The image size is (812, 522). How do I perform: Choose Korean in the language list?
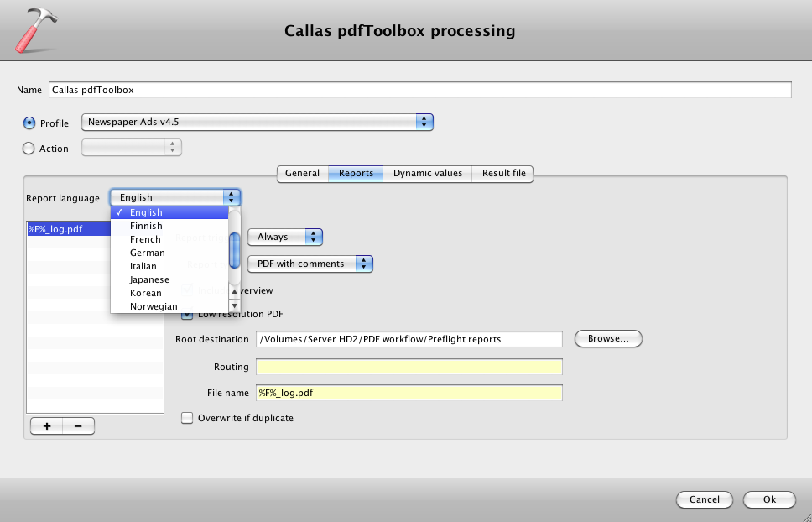pyautogui.click(x=169, y=293)
